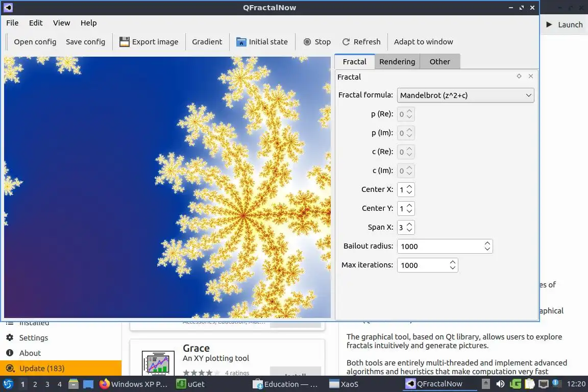Switch to the Other tab
Viewport: 588px width, 392px height.
click(439, 62)
